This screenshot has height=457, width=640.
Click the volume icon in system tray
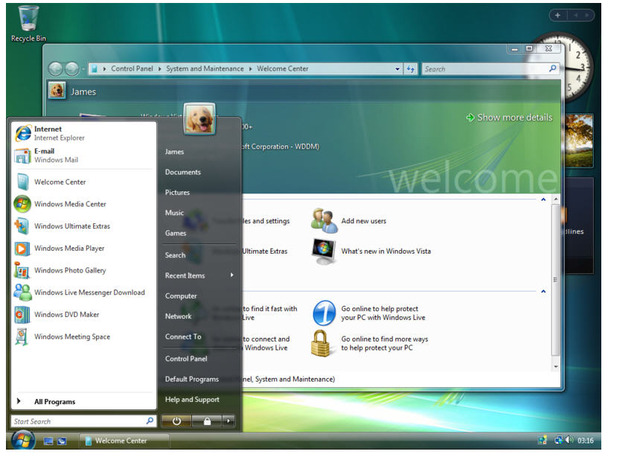570,440
